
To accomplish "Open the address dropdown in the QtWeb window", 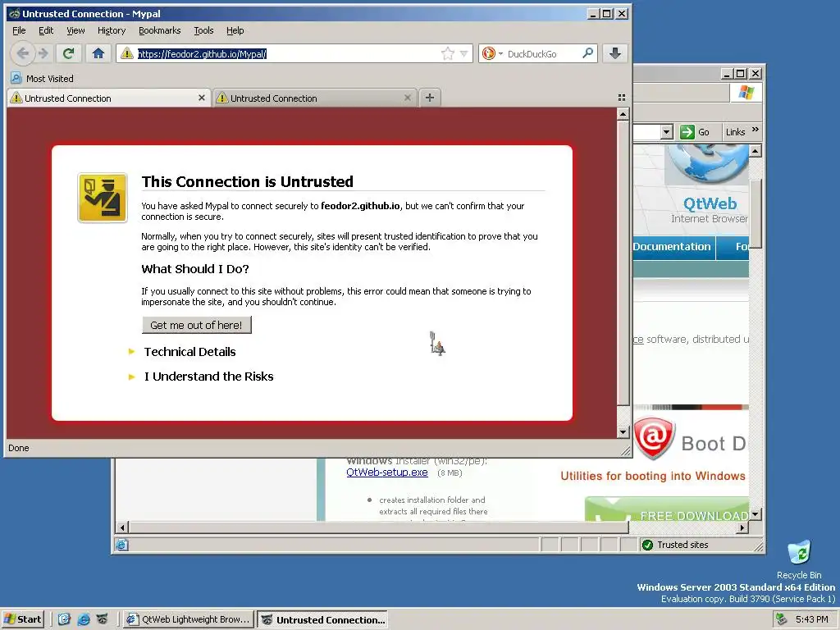I will [x=666, y=132].
